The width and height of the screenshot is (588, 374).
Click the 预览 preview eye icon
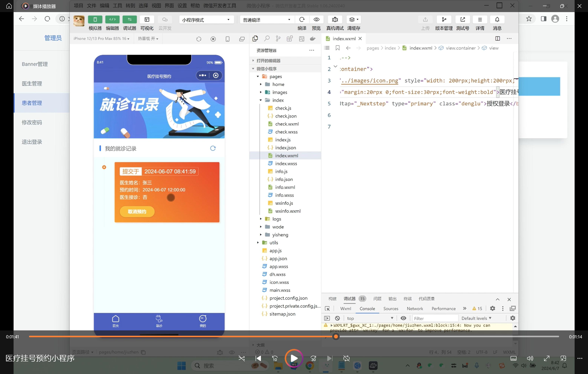317,20
